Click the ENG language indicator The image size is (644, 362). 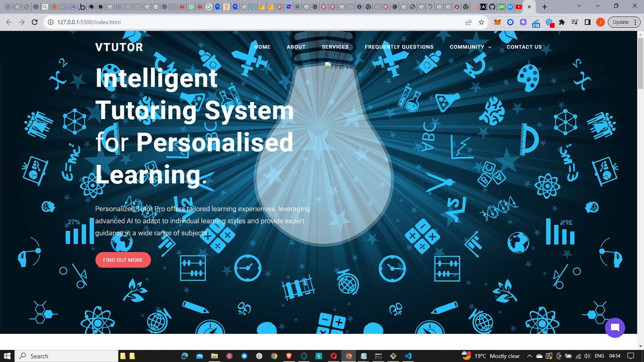click(599, 356)
